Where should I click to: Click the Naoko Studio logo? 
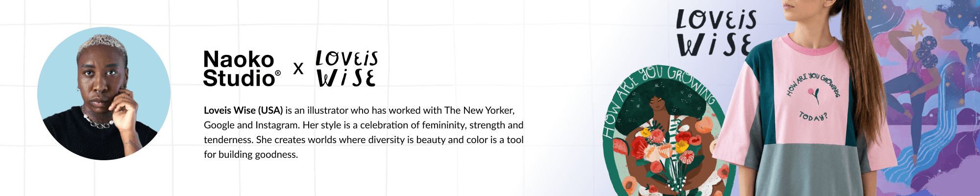[x=239, y=69]
